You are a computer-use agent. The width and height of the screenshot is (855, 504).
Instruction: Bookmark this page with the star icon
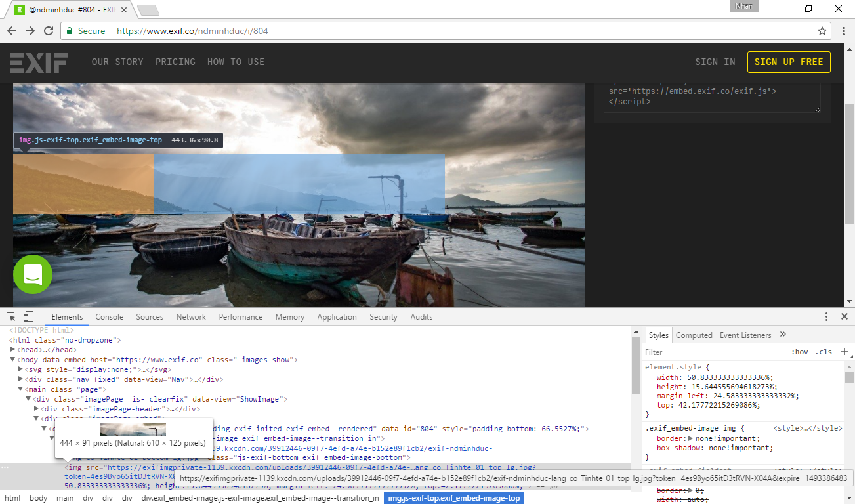coord(822,31)
